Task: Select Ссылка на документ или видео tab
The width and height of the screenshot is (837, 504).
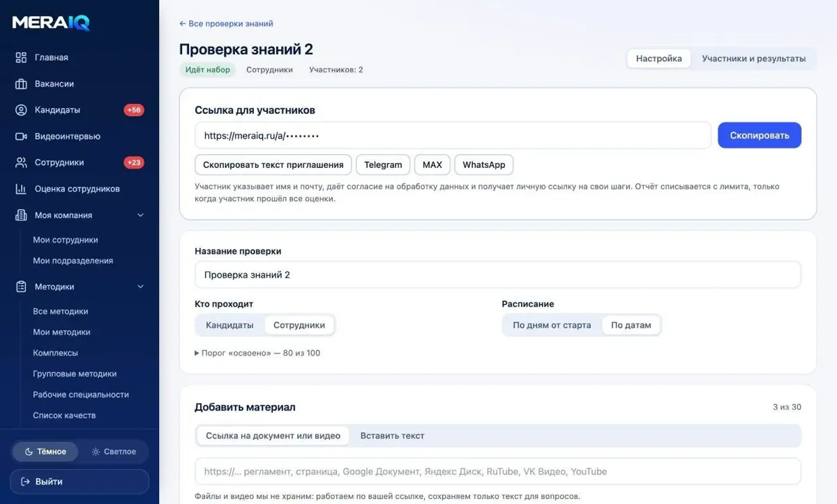Action: pyautogui.click(x=273, y=436)
